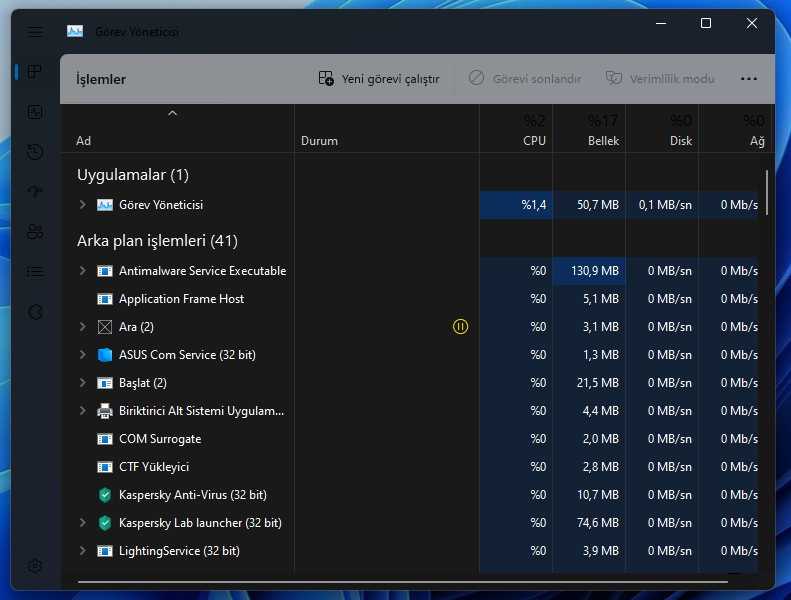Sort by the Ağ column header
This screenshot has width=791, height=600.
[x=734, y=130]
